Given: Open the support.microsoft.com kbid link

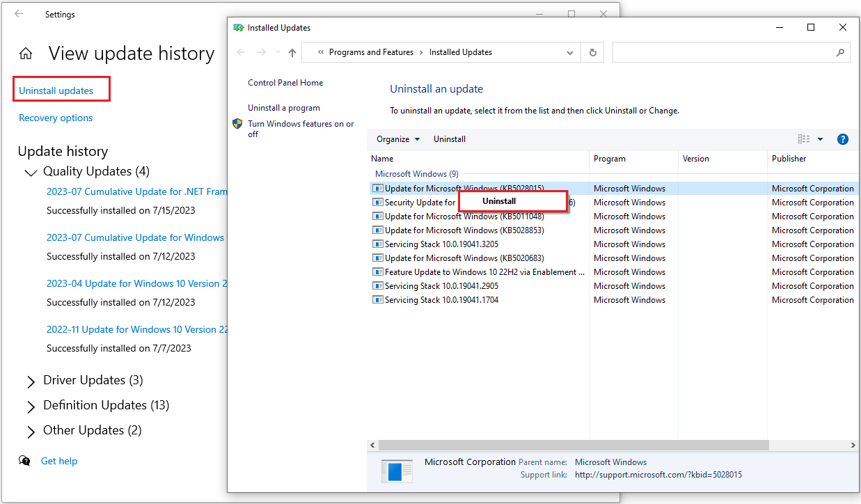Looking at the screenshot, I should (658, 475).
